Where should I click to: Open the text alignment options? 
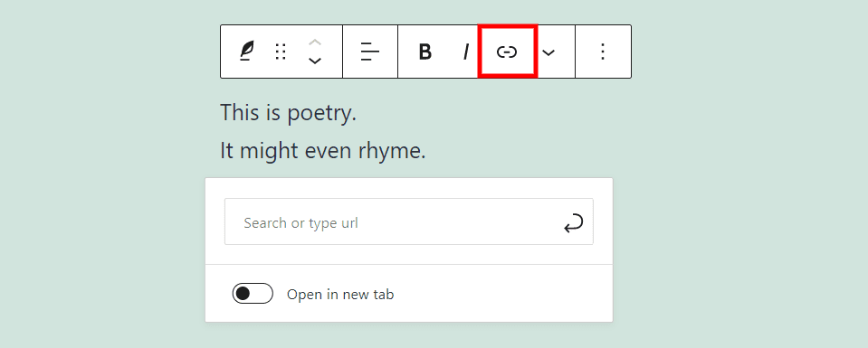pyautogui.click(x=370, y=52)
